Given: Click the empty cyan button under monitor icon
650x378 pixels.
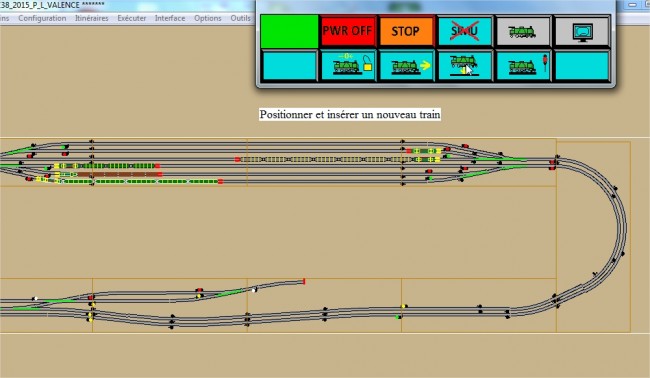Looking at the screenshot, I should click(x=582, y=65).
